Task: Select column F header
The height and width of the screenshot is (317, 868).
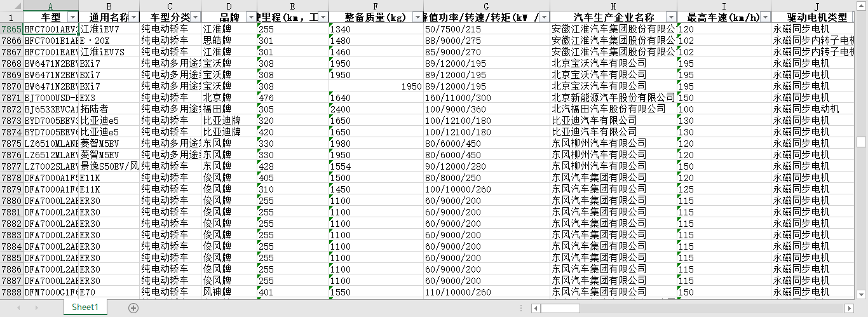Action: pyautogui.click(x=376, y=5)
